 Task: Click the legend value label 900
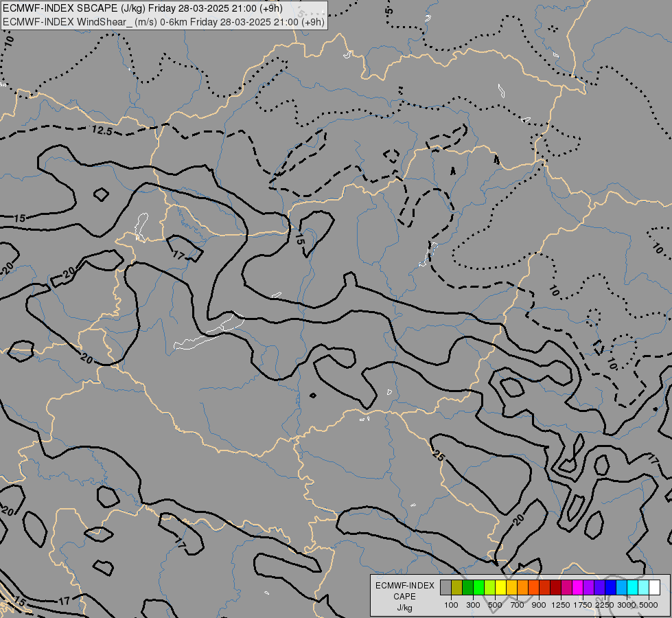point(539,605)
